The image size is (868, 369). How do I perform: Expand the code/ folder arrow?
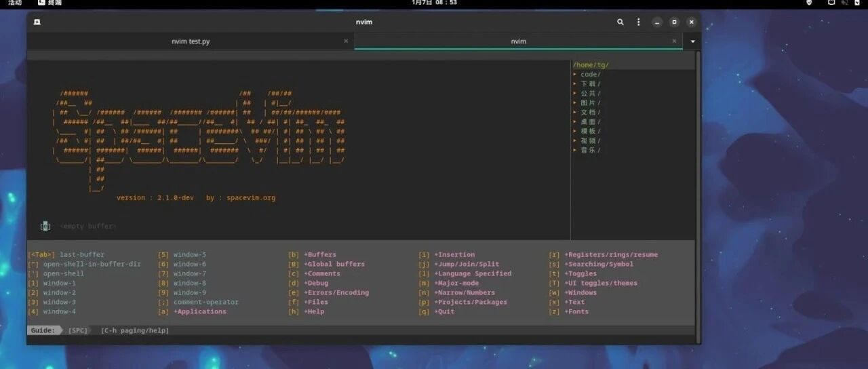[575, 75]
